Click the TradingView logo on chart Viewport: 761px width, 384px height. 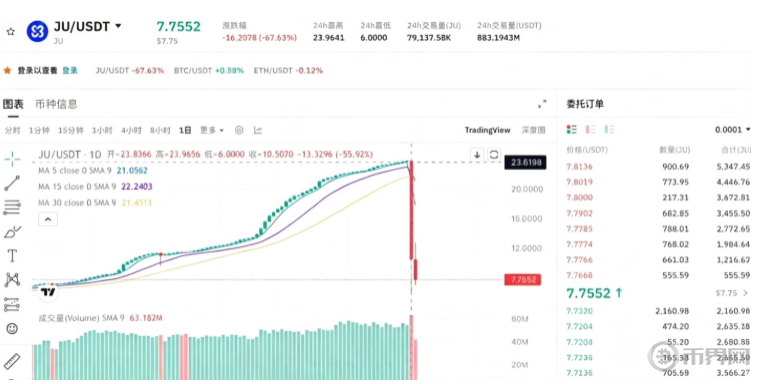tap(48, 292)
